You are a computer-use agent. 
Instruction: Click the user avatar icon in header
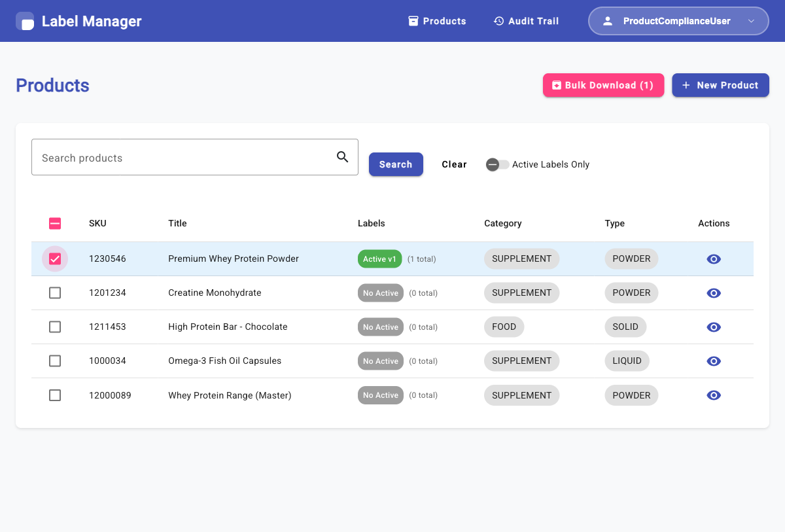[x=608, y=21]
